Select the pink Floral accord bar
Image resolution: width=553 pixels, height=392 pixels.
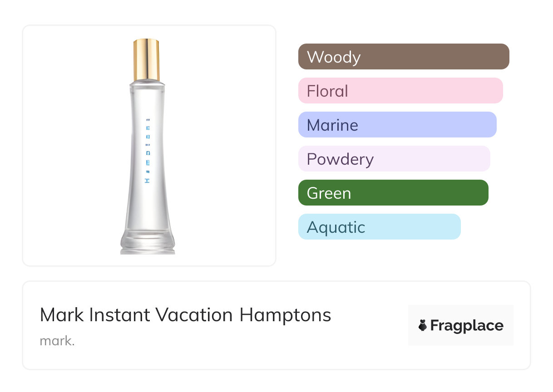point(400,91)
